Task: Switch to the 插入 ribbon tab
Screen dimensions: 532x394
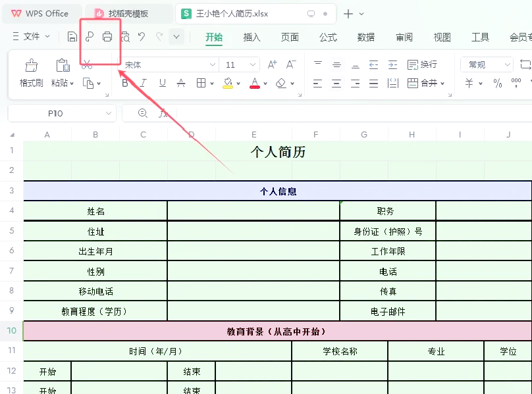Action: 252,37
